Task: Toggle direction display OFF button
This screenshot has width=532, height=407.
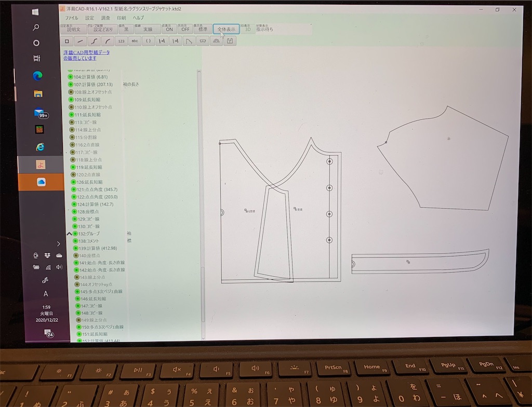Action: pos(185,29)
